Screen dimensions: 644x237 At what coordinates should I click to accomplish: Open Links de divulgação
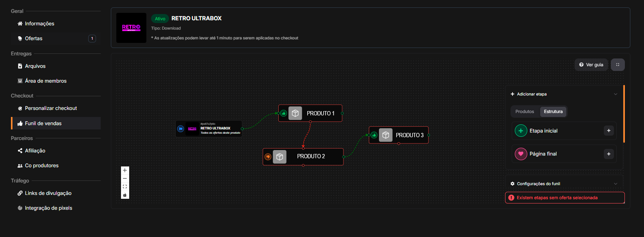[x=56, y=193]
